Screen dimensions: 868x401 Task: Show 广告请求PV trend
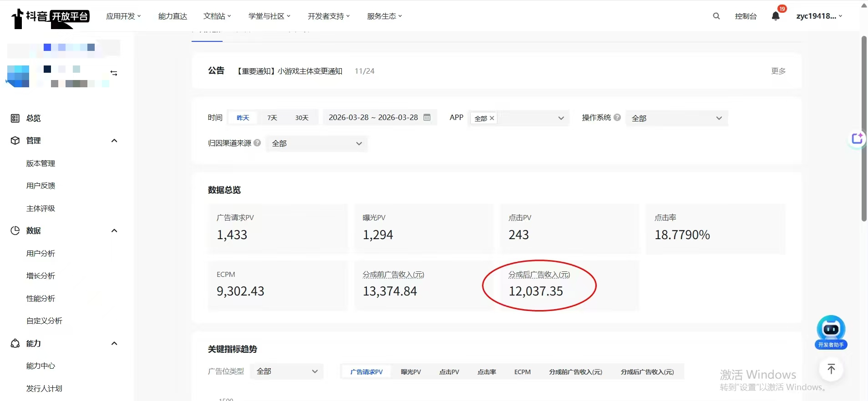tap(366, 372)
